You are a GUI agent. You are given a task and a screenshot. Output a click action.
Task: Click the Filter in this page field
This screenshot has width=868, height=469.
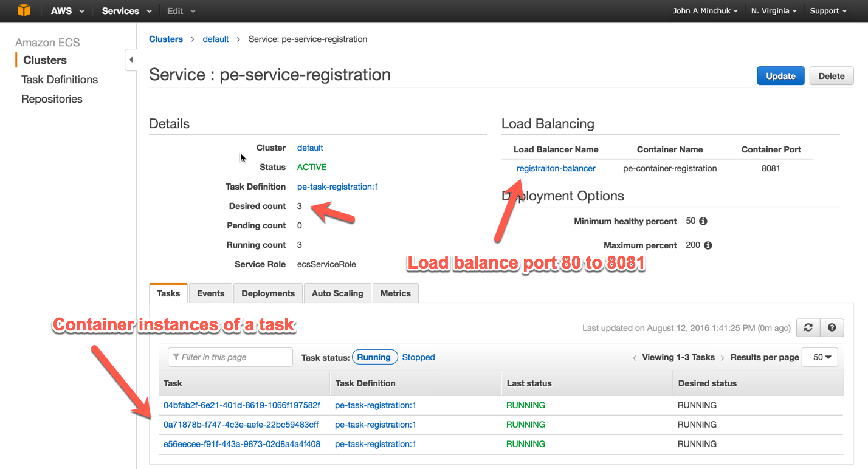[230, 357]
